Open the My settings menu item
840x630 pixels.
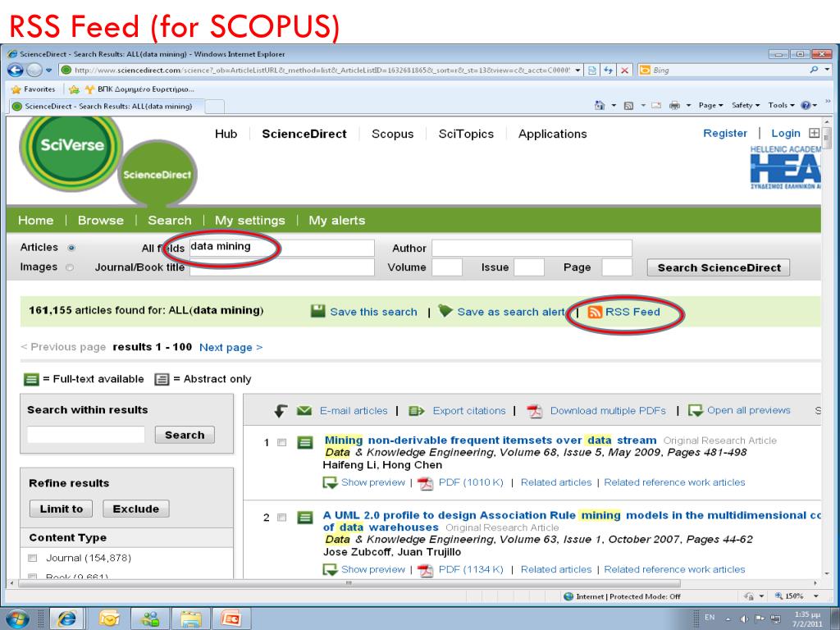pyautogui.click(x=250, y=220)
